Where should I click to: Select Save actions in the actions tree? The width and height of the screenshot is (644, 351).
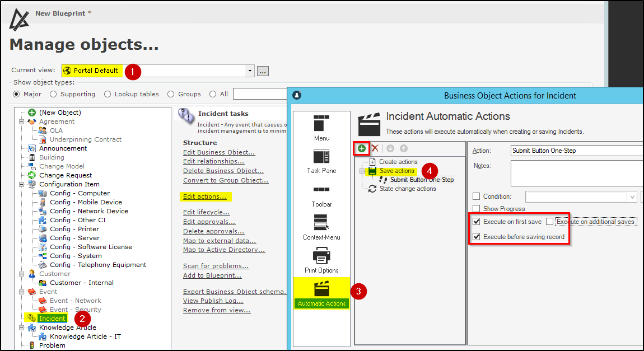coord(395,171)
